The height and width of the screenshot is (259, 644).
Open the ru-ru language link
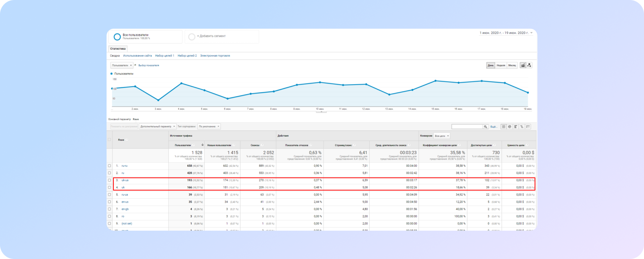tap(124, 166)
